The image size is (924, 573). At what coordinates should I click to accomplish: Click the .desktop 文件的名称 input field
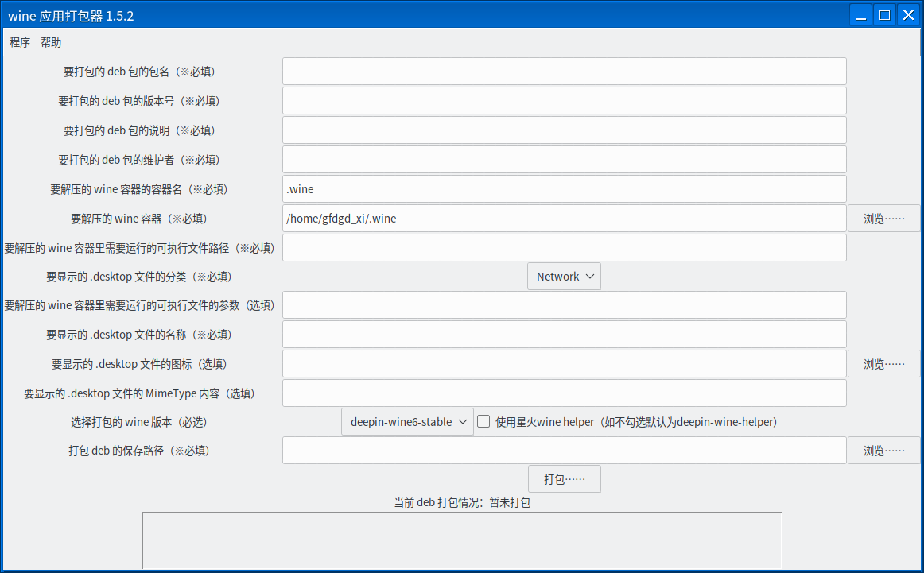pyautogui.click(x=564, y=335)
